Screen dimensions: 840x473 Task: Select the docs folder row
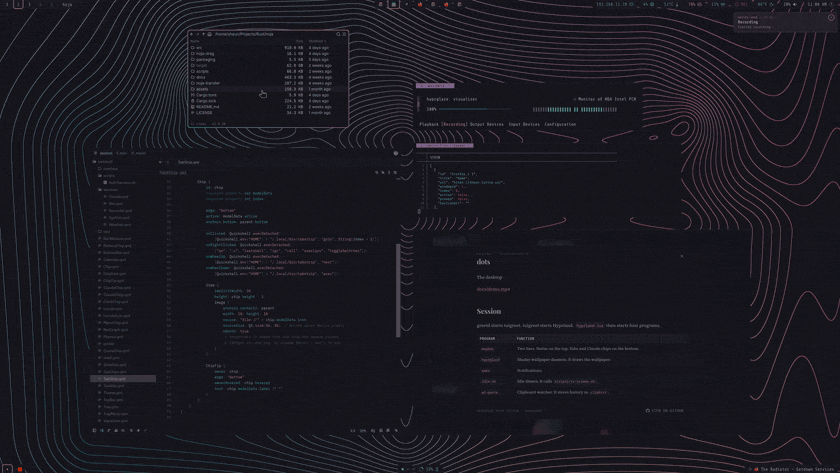click(x=268, y=77)
